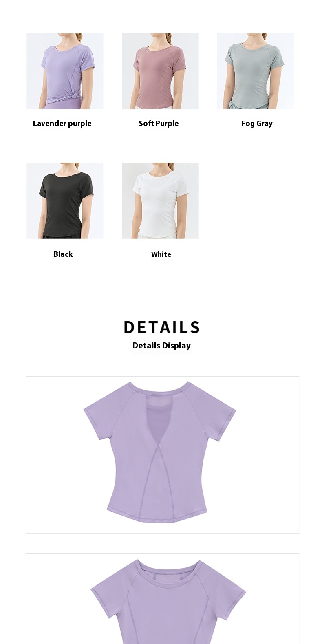This screenshot has height=644, width=322.
Task: Open the front-view lavender shirt image
Action: [162, 598]
